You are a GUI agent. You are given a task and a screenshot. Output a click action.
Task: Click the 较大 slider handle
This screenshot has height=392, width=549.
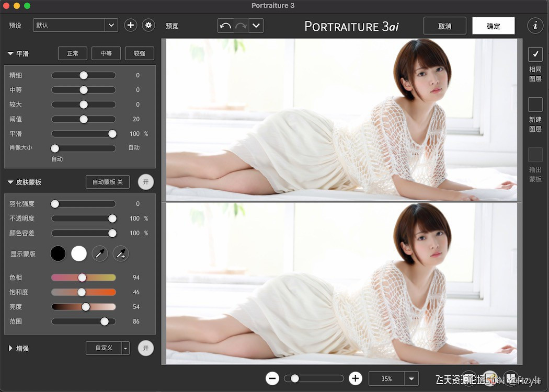click(x=83, y=105)
